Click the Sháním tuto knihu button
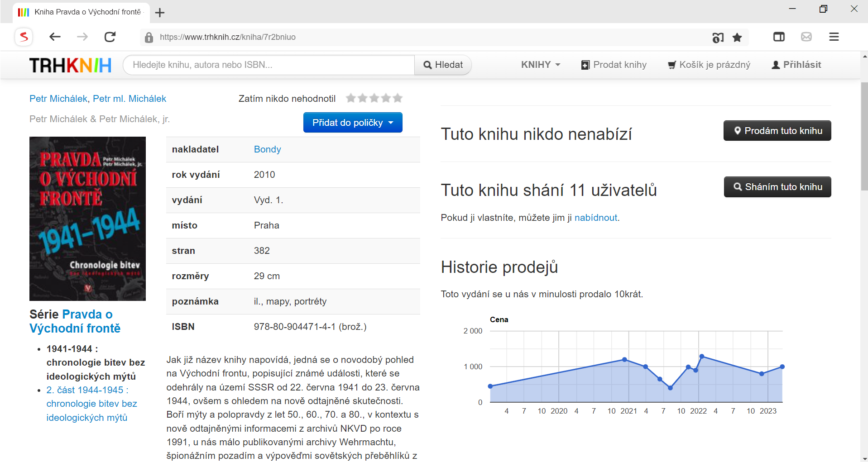Viewport: 868px width, 462px height. 777,187
